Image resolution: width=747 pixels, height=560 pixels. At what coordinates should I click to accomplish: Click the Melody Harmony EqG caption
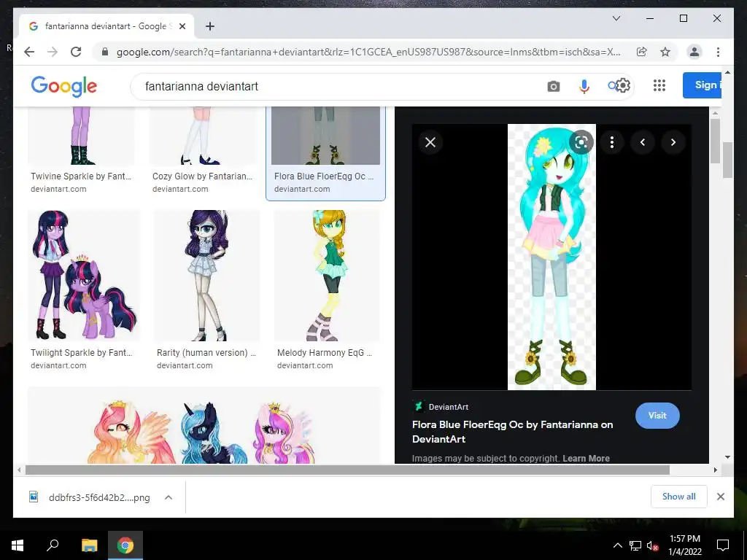coord(325,353)
